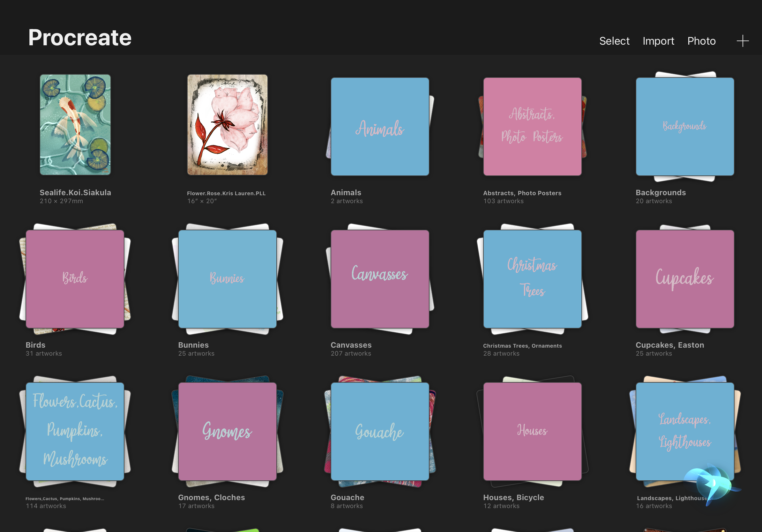Open the Flower.Rose.Kris Lauren.PLL artwork
This screenshot has width=762, height=532.
pos(227,125)
